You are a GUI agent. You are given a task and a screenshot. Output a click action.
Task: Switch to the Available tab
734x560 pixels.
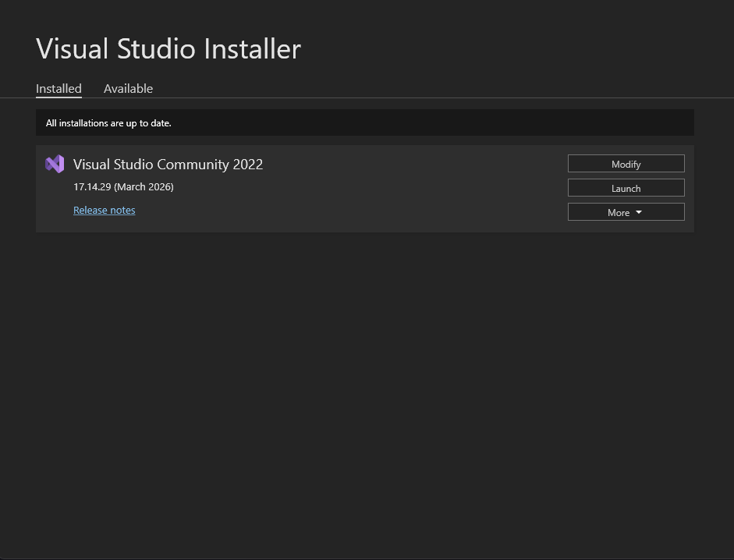tap(128, 88)
